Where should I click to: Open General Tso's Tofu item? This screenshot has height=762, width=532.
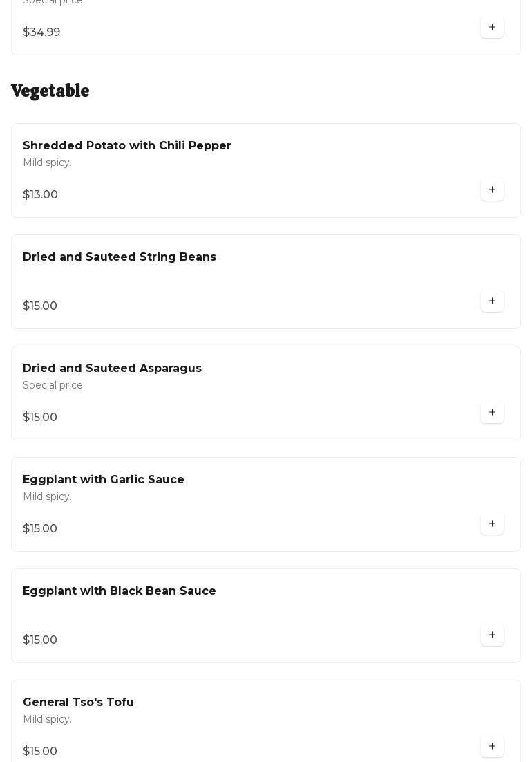tap(78, 703)
